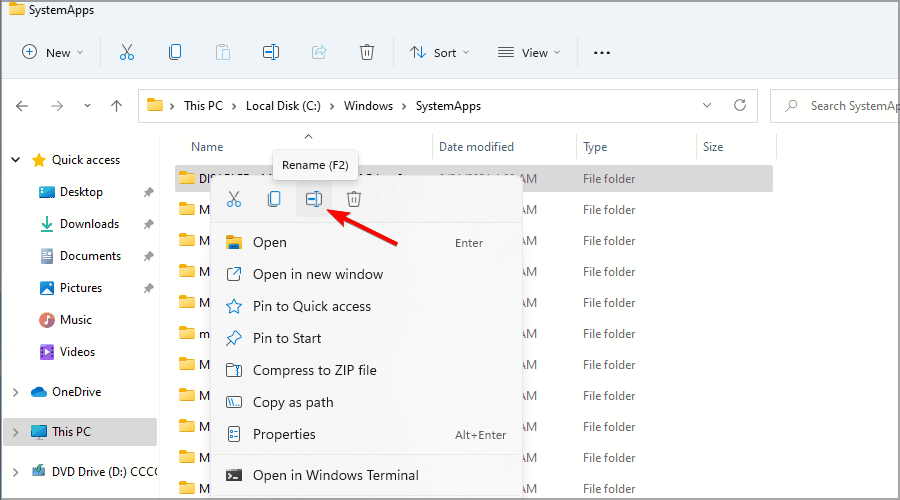Click the Delete trash icon in the toolbar
Screen dimensions: 900x500
(x=367, y=53)
